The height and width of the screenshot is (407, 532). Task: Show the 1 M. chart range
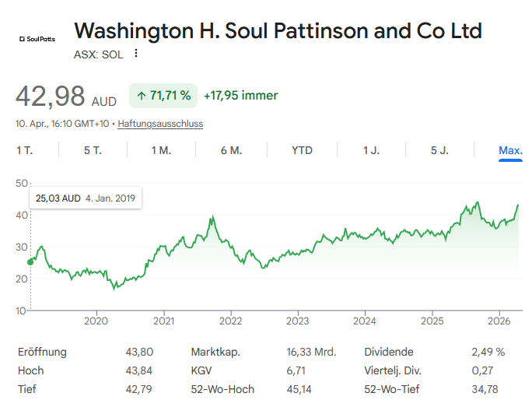pyautogui.click(x=161, y=150)
